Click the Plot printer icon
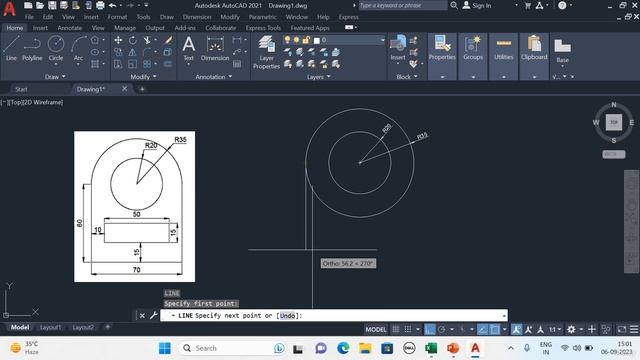The width and height of the screenshot is (640, 360). click(x=100, y=5)
